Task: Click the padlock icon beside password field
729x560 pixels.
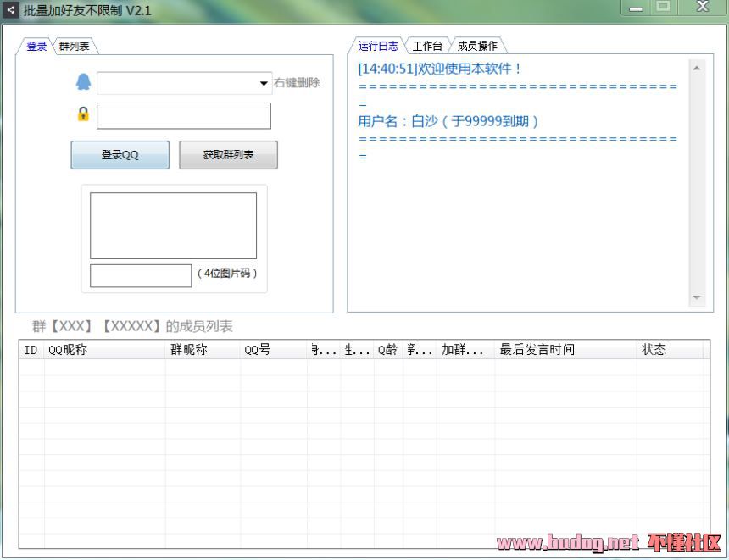Action: [x=83, y=114]
